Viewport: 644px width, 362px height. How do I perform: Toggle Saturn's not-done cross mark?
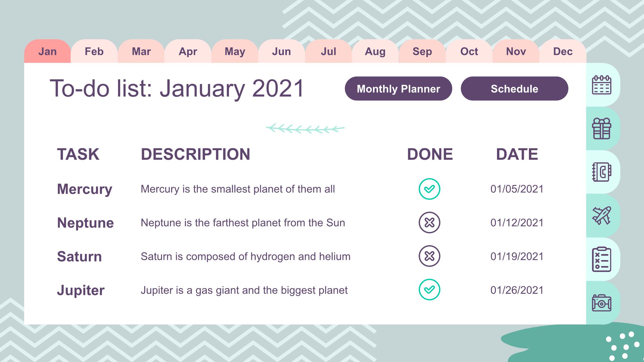429,256
